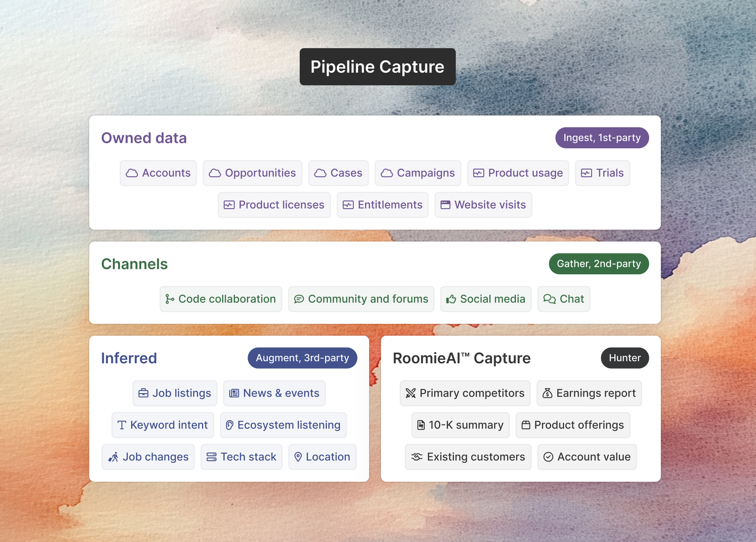Click the branch icon on Code collaboration
The image size is (756, 542).
click(169, 299)
